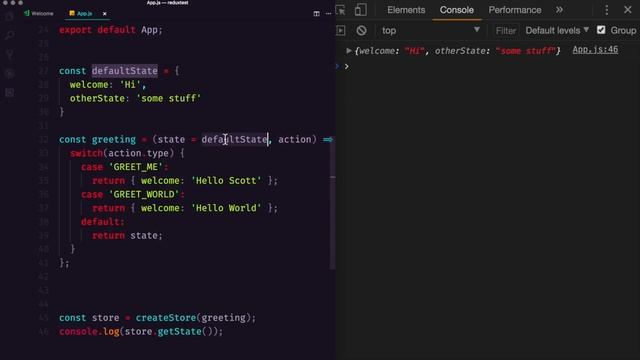Open the Performance tab
This screenshot has height=360, width=640.
click(x=515, y=10)
